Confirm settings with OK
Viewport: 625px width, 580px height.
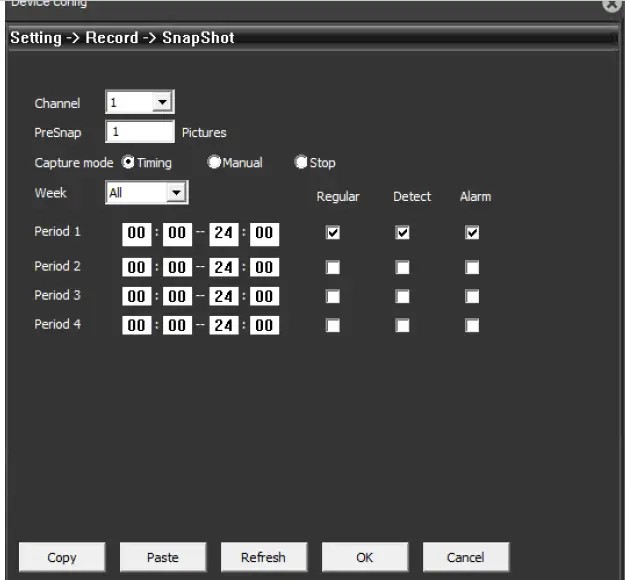click(x=365, y=557)
